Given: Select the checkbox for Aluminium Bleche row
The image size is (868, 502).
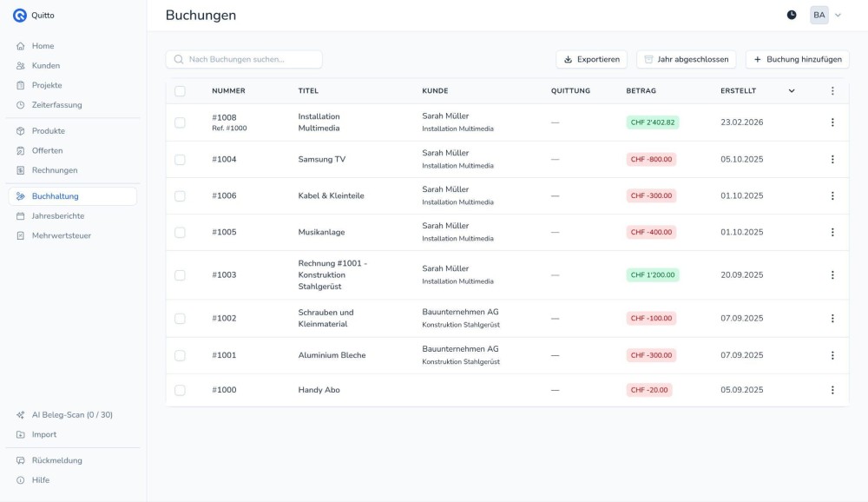Looking at the screenshot, I should (180, 355).
